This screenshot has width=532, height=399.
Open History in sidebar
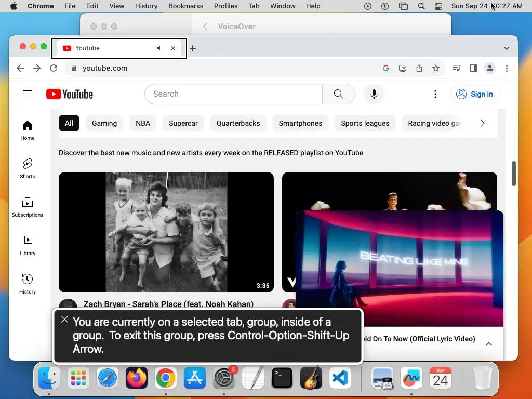coord(28,284)
